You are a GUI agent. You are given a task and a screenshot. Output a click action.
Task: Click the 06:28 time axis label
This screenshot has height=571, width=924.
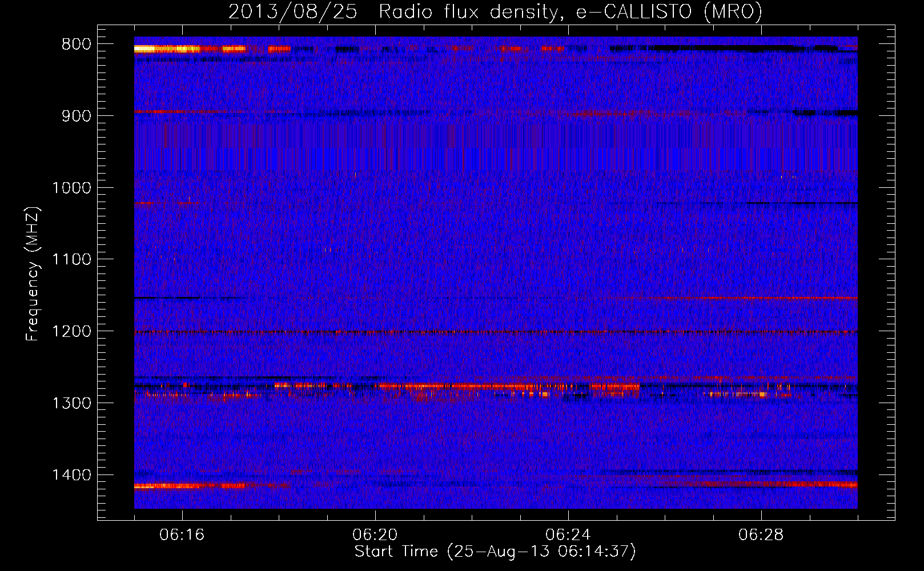(x=761, y=535)
